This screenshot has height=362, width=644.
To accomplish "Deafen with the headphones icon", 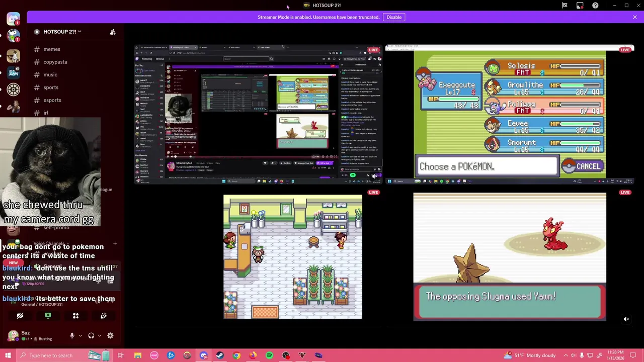I will tap(91, 335).
